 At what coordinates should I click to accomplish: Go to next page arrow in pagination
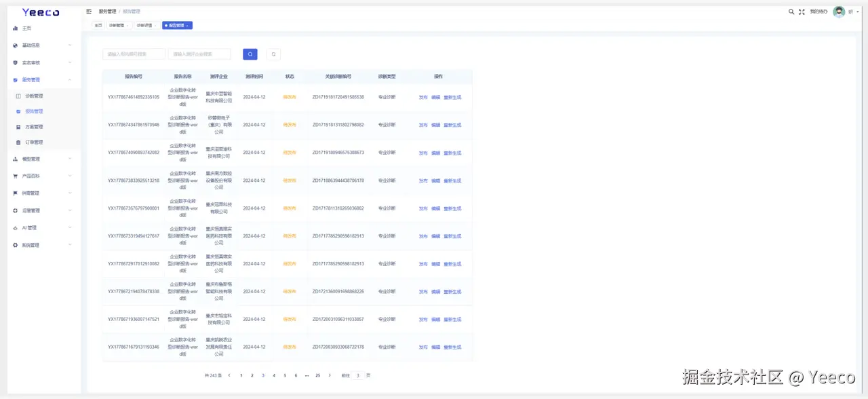(330, 375)
